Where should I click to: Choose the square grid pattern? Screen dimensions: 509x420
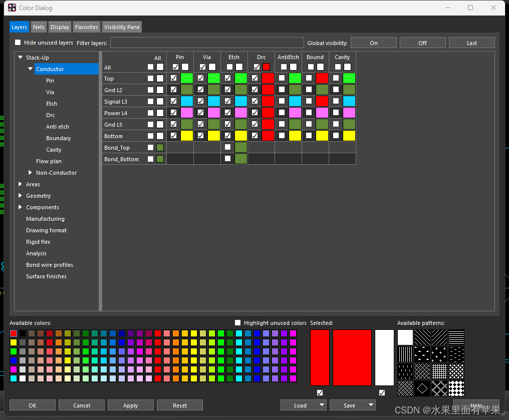(x=439, y=371)
